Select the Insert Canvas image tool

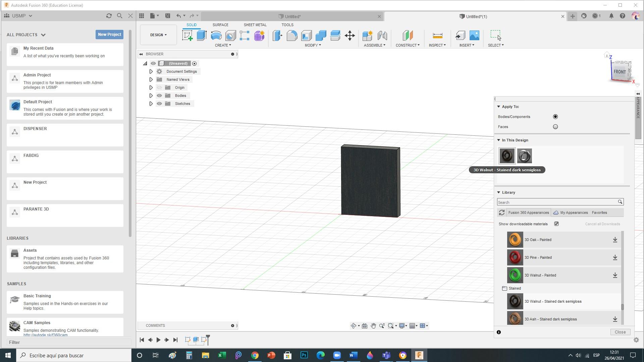(474, 36)
